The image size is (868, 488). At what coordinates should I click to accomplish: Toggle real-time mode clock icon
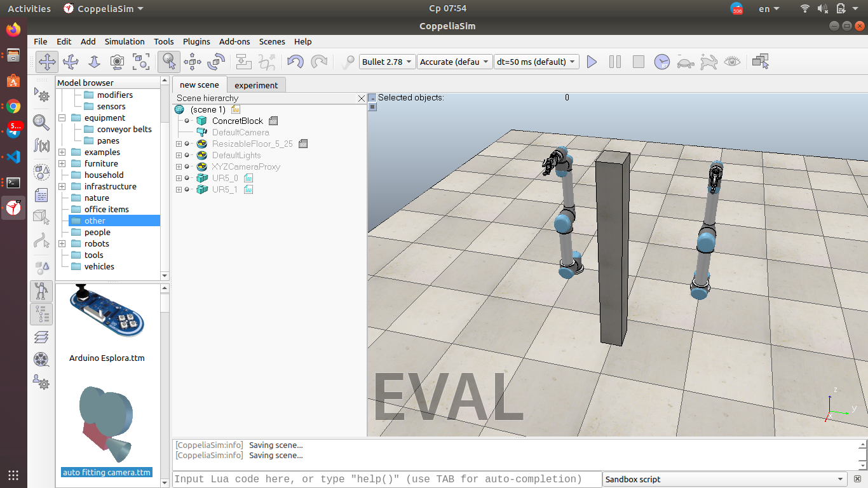tap(662, 62)
